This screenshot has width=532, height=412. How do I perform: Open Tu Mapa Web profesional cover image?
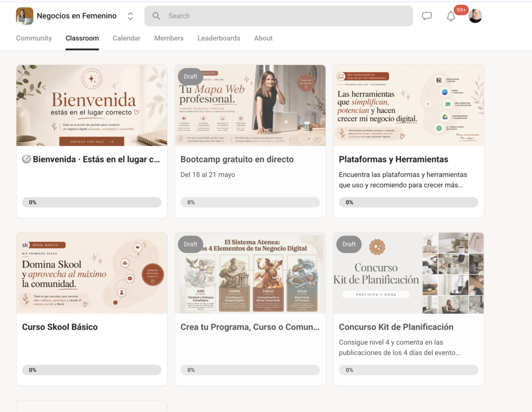pyautogui.click(x=250, y=105)
